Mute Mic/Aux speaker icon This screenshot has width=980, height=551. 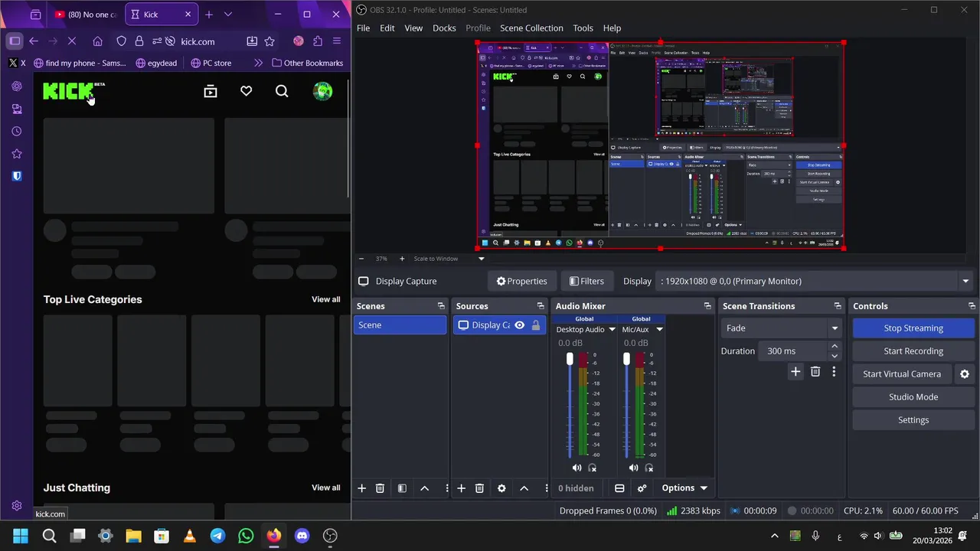tap(633, 468)
